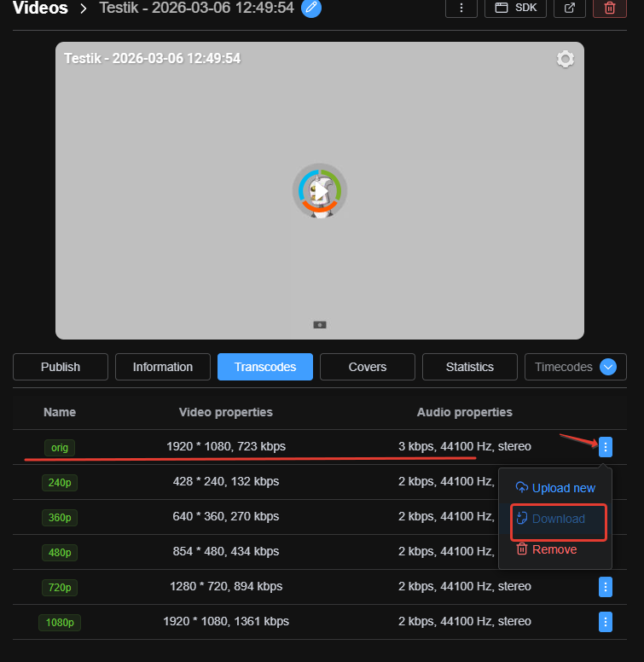Screen dimensions: 644x662
Task: Open video in external link icon
Action: 569,8
